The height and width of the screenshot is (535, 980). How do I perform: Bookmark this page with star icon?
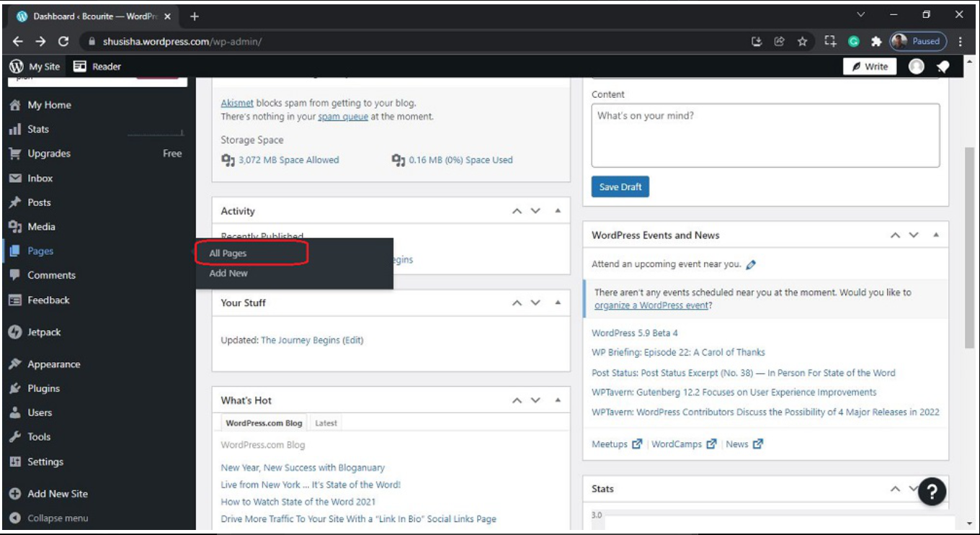(x=802, y=42)
